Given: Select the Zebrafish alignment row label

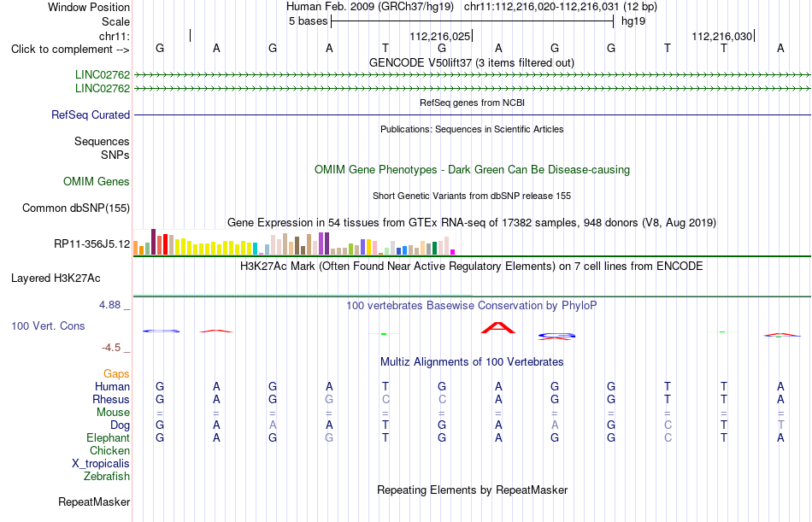Looking at the screenshot, I should 107,477.
